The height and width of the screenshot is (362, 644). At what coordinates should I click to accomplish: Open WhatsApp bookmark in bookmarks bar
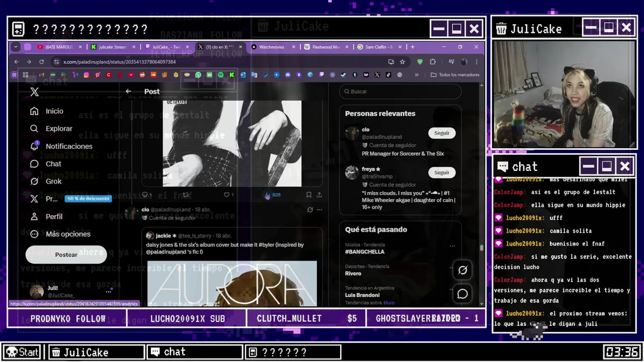click(x=198, y=75)
